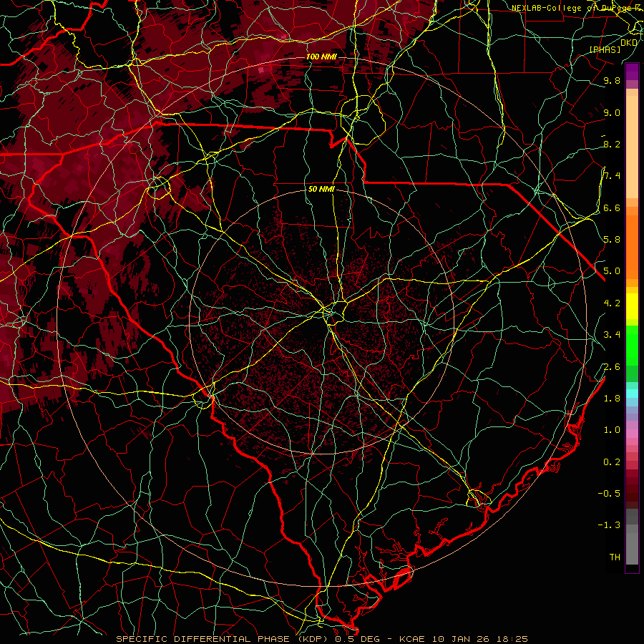
Task: Click the 5.8 value on the scale
Action: point(612,240)
